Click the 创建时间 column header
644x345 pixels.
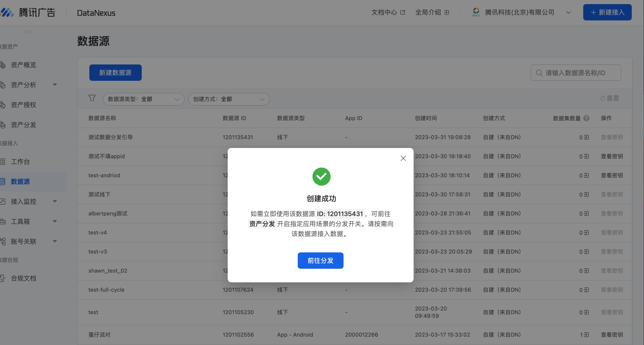(x=426, y=118)
